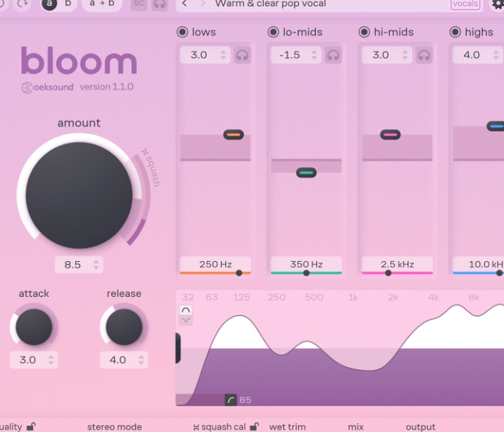Toggle the highs band on/off

pyautogui.click(x=455, y=32)
